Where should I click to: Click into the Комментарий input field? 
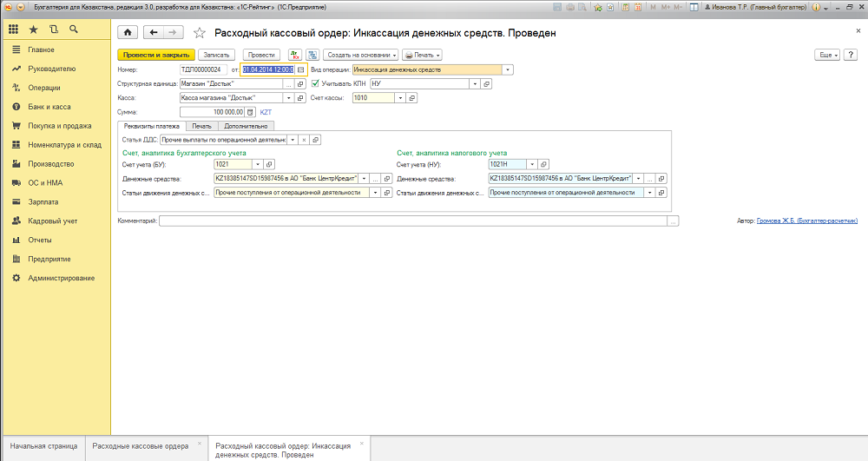[413, 221]
